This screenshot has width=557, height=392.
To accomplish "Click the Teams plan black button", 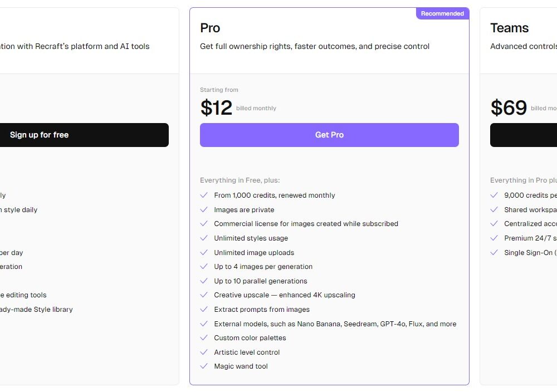I will (x=524, y=135).
